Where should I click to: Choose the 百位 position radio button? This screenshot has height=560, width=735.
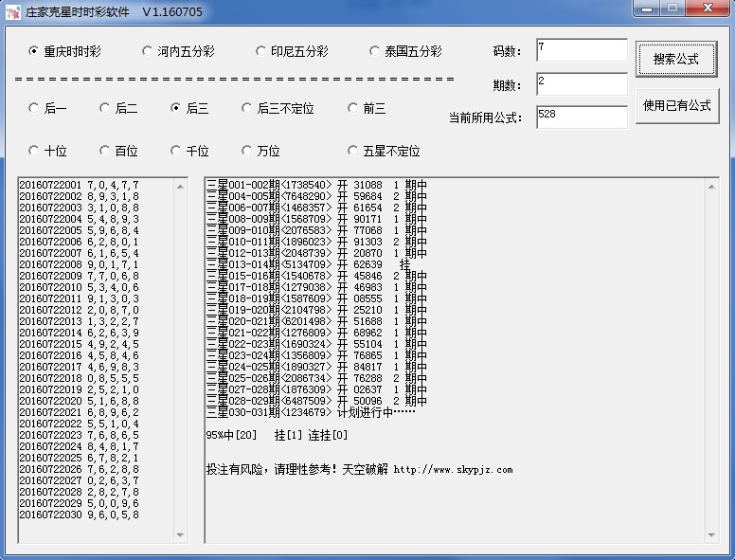[105, 151]
